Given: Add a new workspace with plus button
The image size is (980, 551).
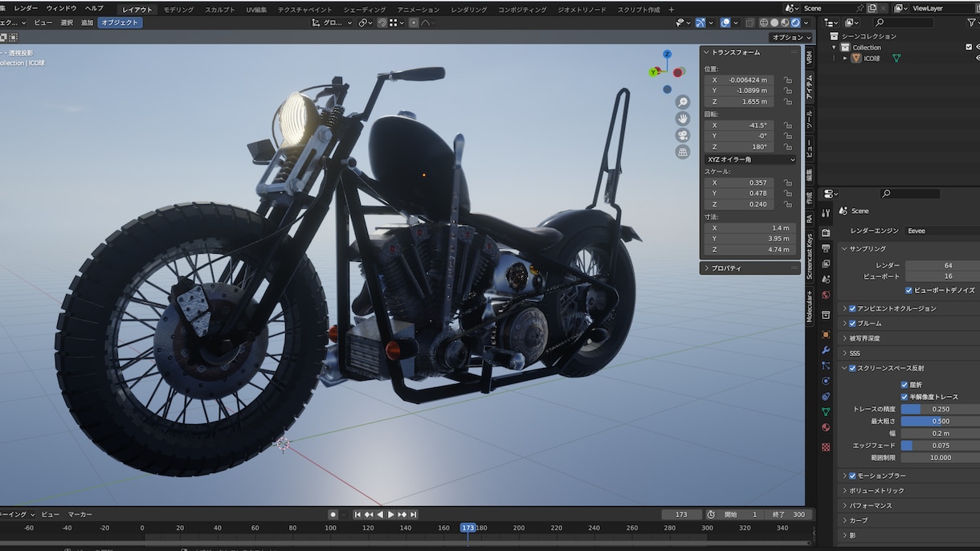Looking at the screenshot, I should [x=672, y=10].
